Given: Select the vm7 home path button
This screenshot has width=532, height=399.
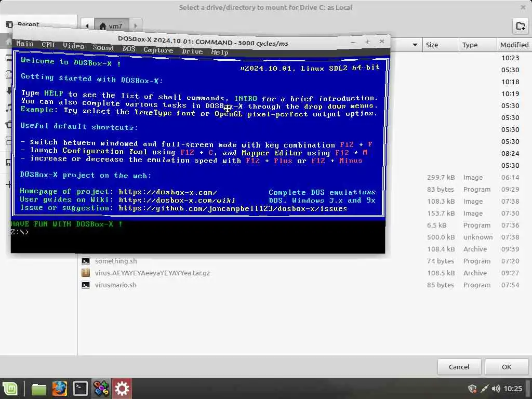Looking at the screenshot, I should 111,26.
